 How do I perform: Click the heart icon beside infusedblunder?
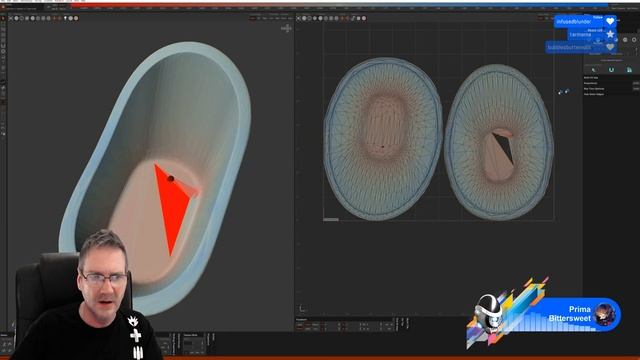pyautogui.click(x=610, y=21)
